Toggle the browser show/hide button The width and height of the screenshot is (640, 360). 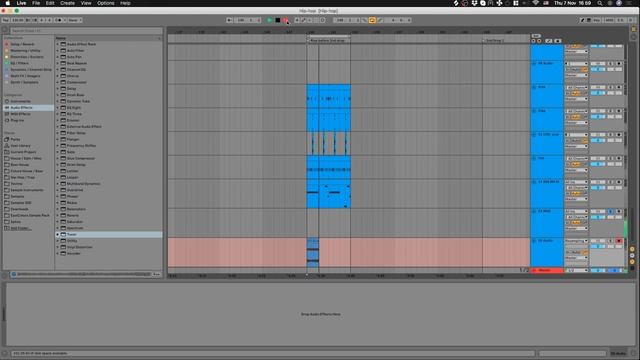(x=4, y=30)
